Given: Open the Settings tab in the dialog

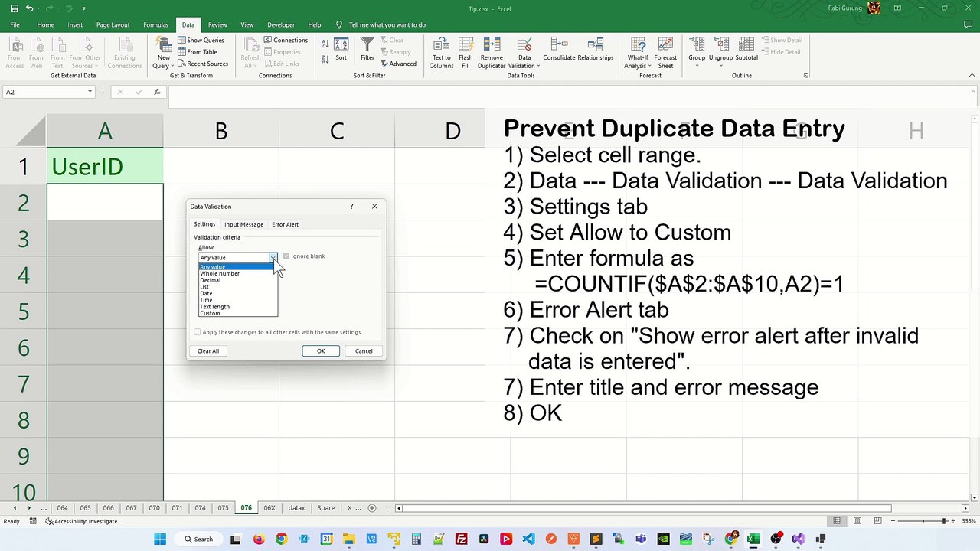Looking at the screenshot, I should 204,224.
